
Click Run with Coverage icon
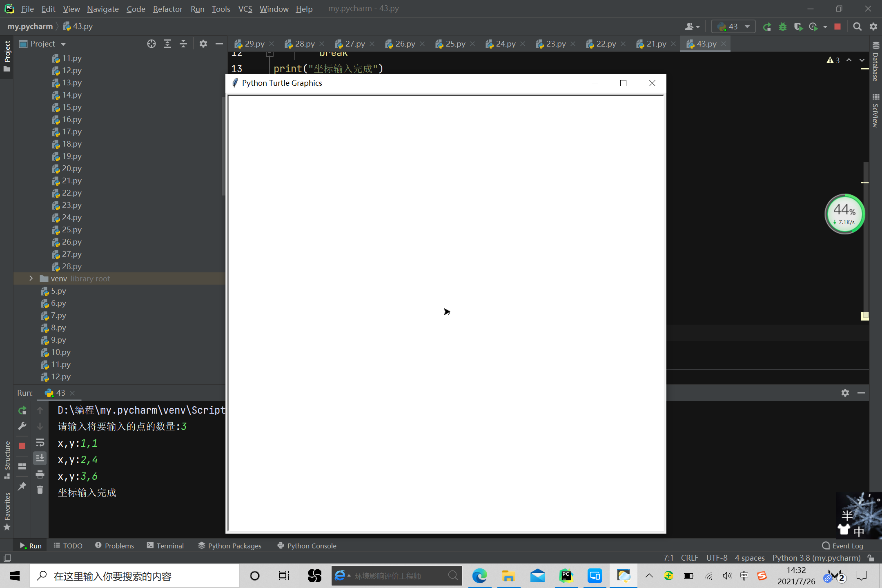pos(798,27)
